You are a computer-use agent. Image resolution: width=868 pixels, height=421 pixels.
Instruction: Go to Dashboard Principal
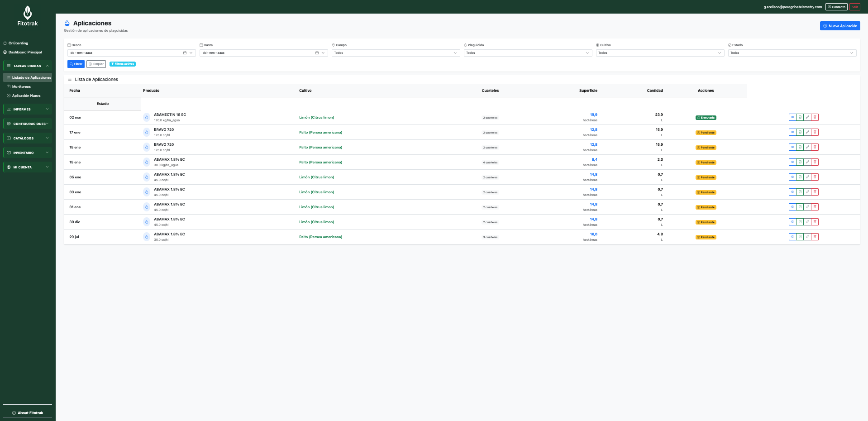25,52
